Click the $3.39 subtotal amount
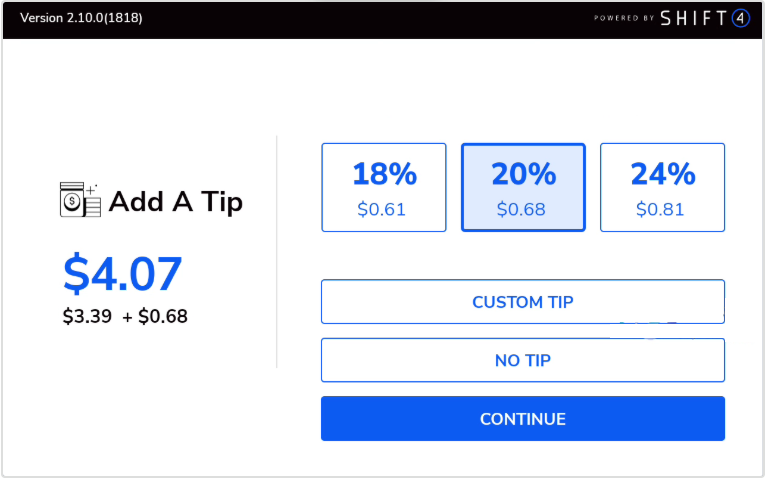Viewport: 767px width, 479px height. [87, 317]
